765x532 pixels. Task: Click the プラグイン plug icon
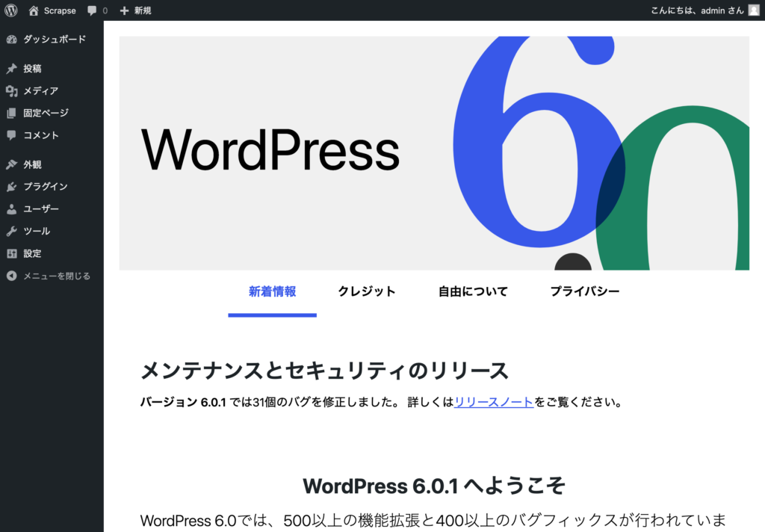tap(12, 187)
